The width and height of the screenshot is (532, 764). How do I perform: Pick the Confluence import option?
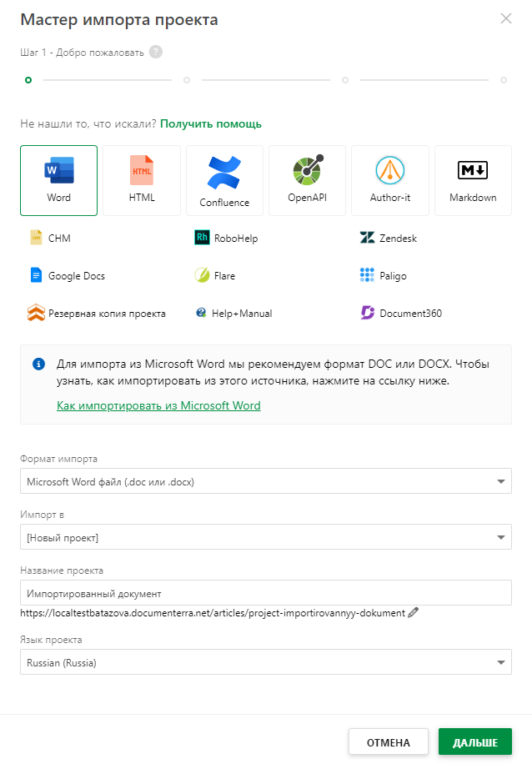(x=224, y=180)
